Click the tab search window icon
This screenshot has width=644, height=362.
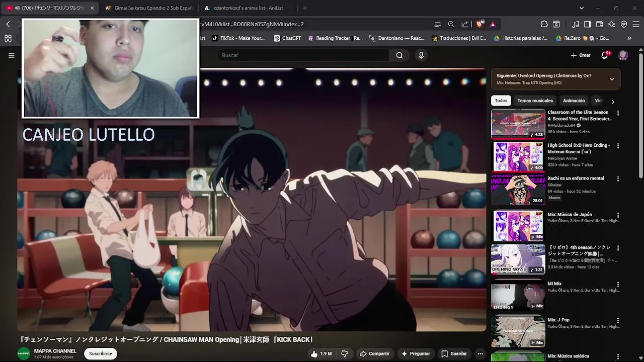tap(556, 24)
